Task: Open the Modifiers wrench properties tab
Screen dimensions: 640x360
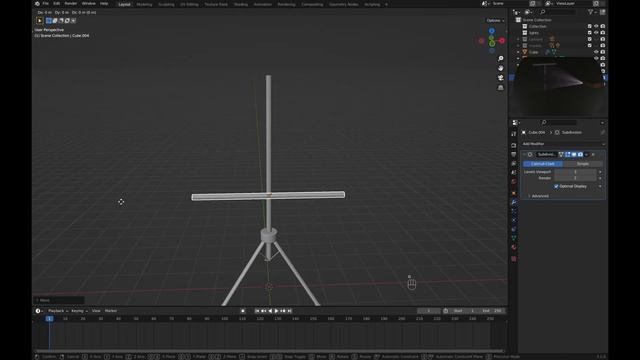Action: point(513,202)
